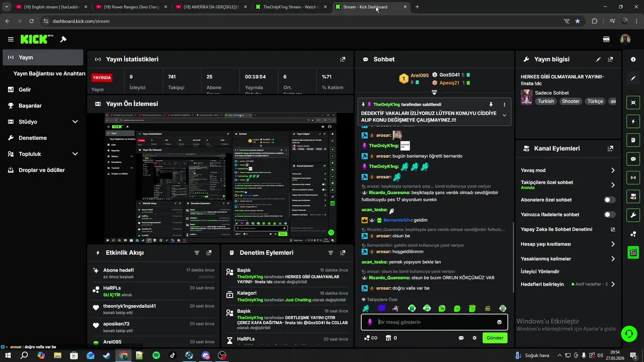
Task: Pop out the Denetim Eylemleri panel
Action: coord(343,253)
